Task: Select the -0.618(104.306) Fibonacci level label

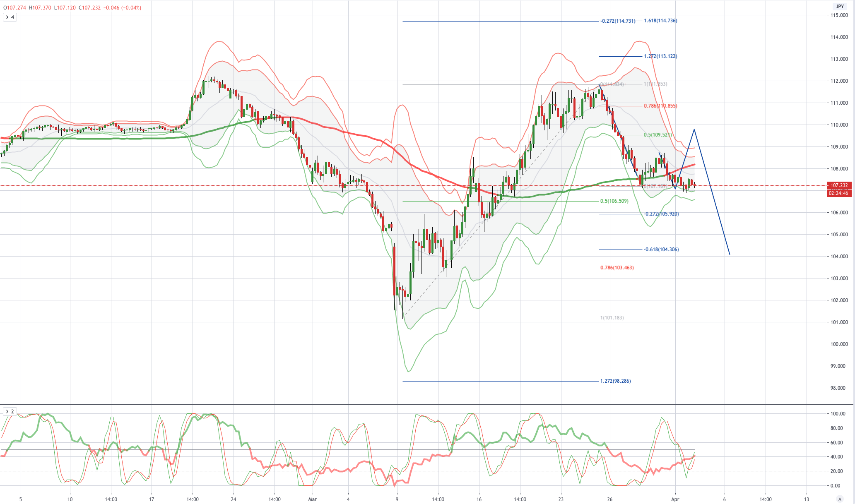Action: (x=661, y=250)
